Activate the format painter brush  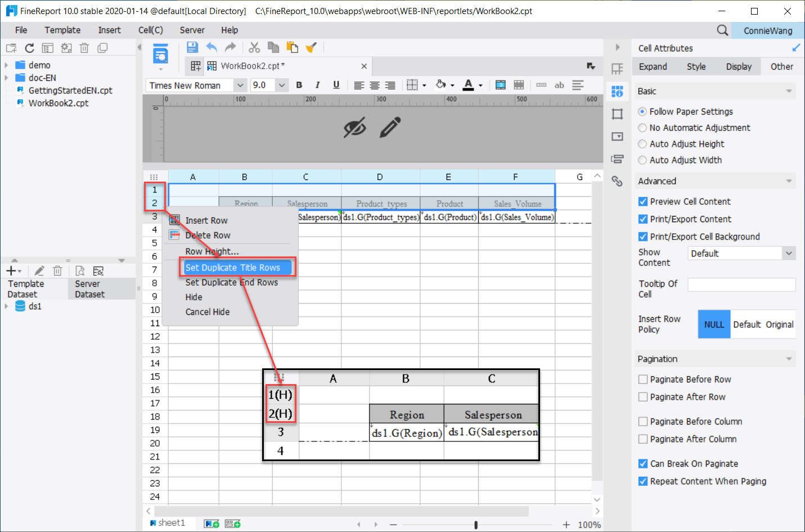[x=311, y=48]
